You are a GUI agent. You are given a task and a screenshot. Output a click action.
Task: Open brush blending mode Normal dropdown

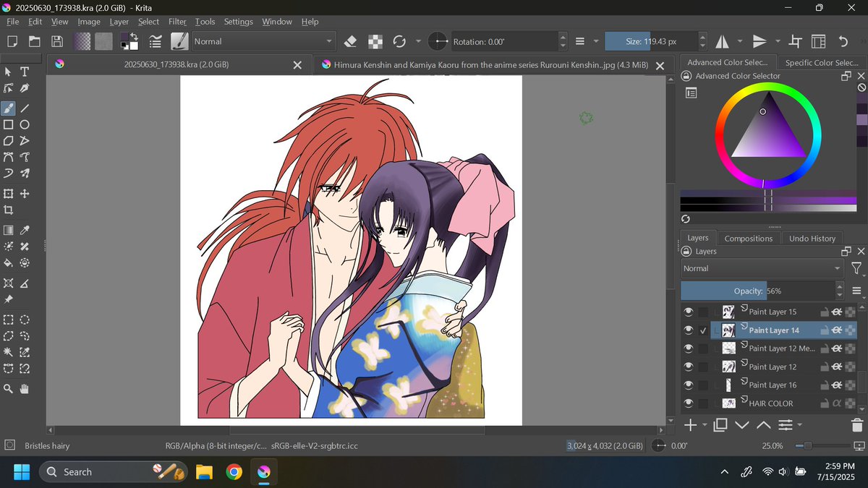pyautogui.click(x=263, y=41)
